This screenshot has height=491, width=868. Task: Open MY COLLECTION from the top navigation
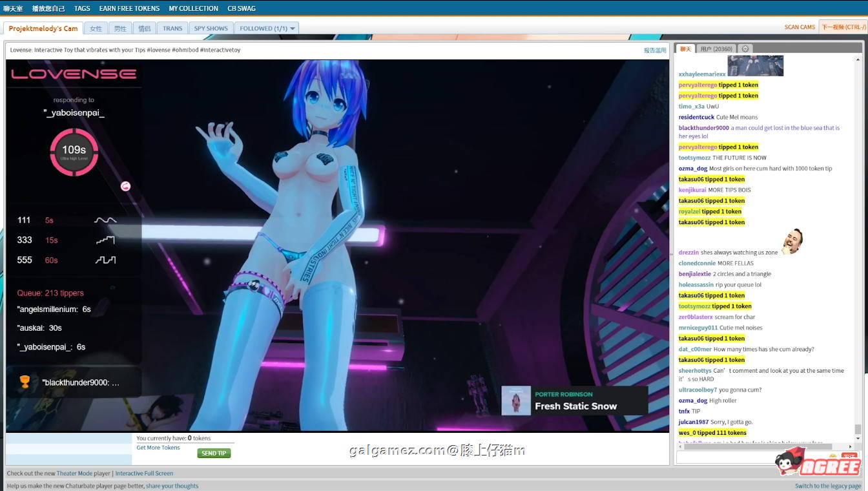(x=193, y=8)
